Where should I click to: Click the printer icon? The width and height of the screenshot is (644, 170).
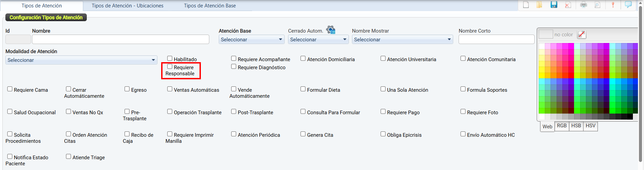pyautogui.click(x=583, y=5)
